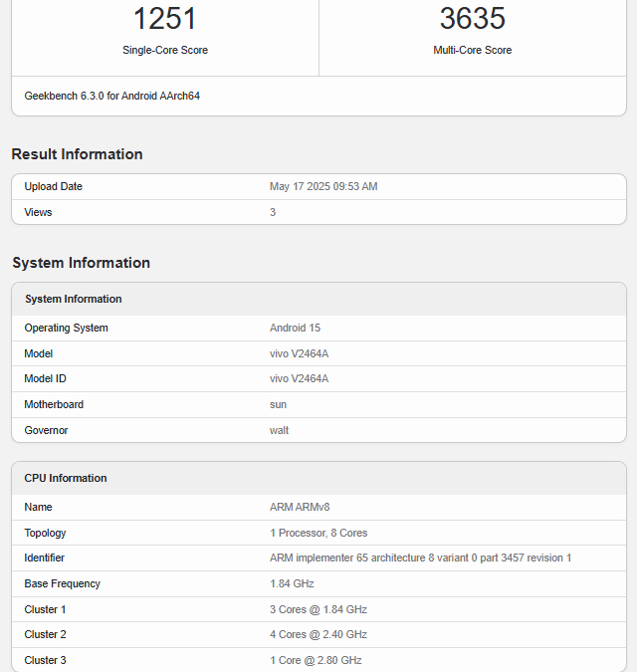The image size is (637, 672).
Task: Click the Model ID row label
Action: [x=45, y=378]
